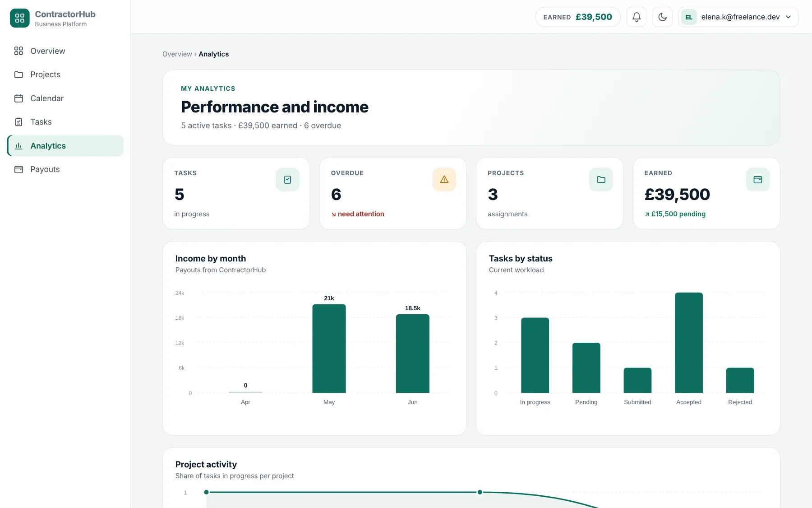The width and height of the screenshot is (812, 508).
Task: Click the £15,500 pending label
Action: [x=678, y=214]
